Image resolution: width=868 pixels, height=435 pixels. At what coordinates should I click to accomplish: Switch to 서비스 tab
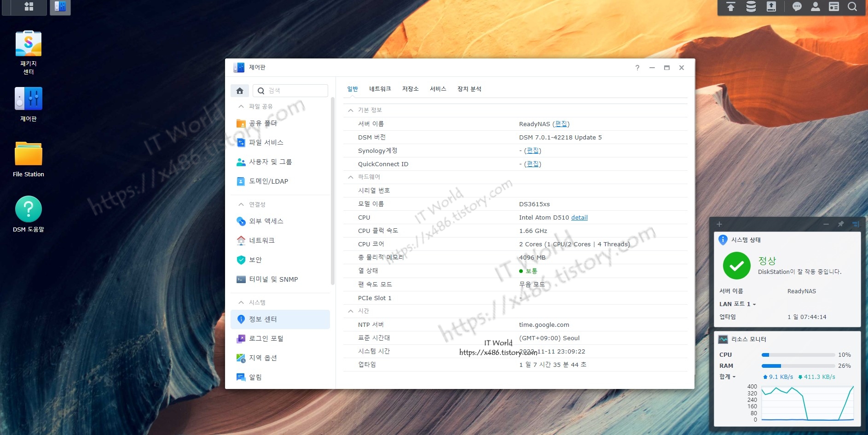pyautogui.click(x=438, y=89)
